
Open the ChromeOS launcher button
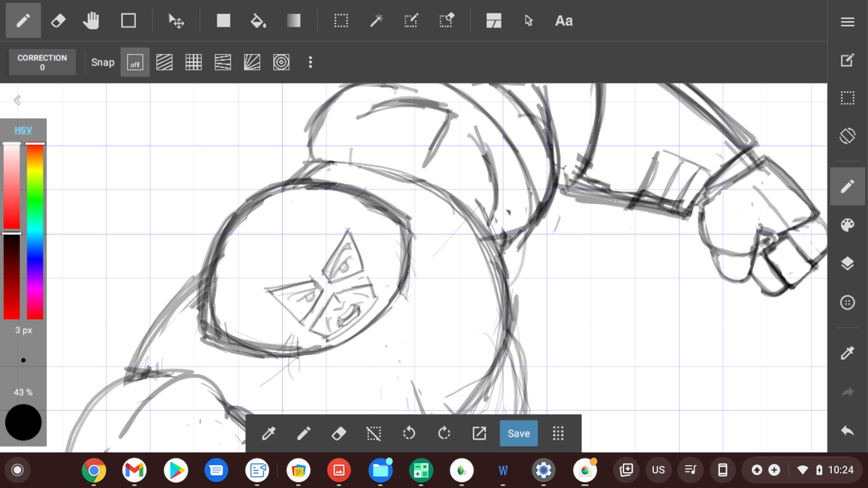click(x=18, y=470)
